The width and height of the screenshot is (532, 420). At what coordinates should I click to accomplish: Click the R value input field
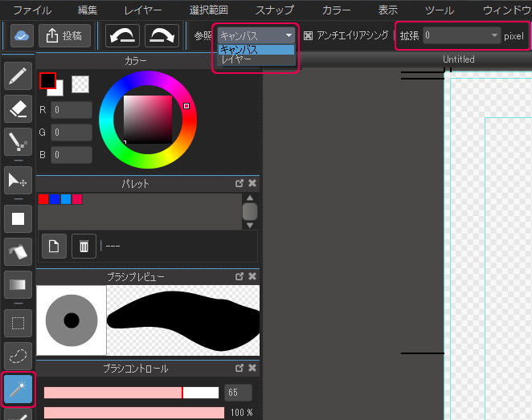point(72,110)
